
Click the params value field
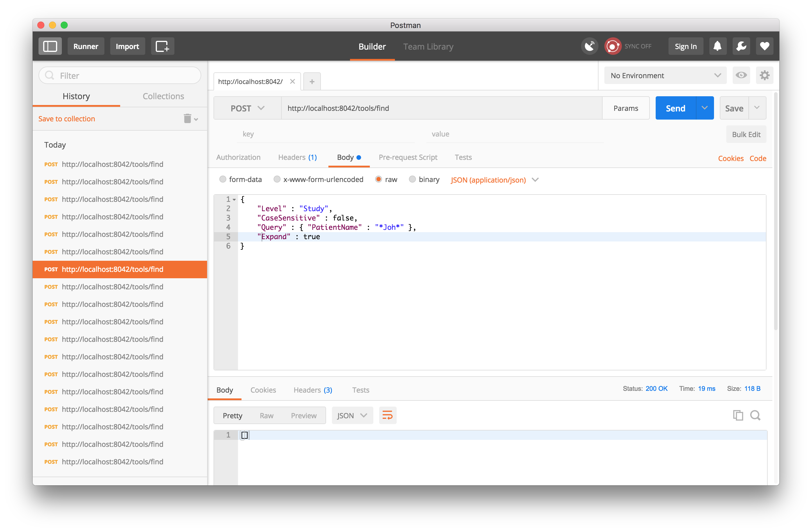pyautogui.click(x=515, y=134)
